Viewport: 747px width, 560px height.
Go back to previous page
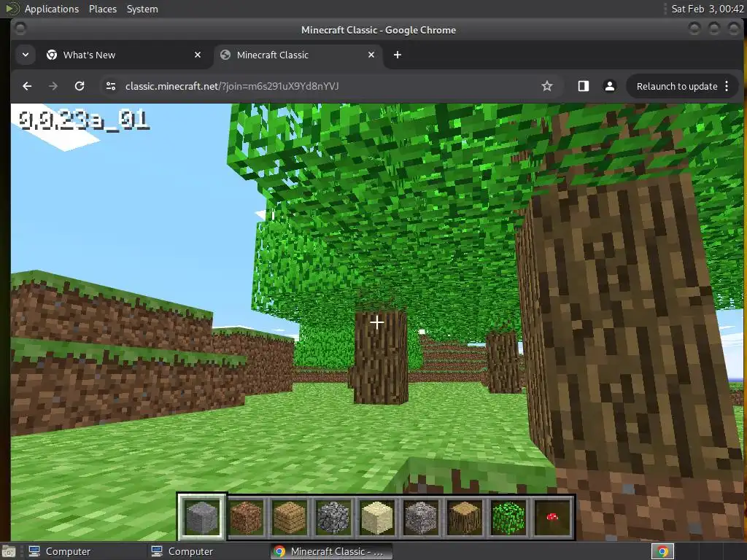coord(27,86)
